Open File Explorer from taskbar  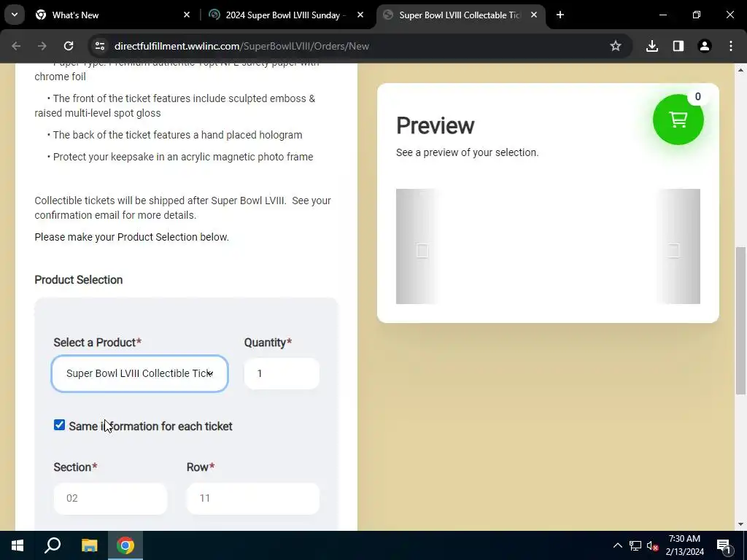pyautogui.click(x=89, y=545)
